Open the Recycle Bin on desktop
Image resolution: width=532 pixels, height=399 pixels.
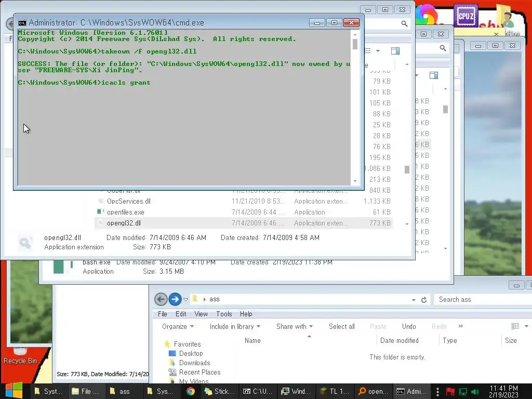pyautogui.click(x=20, y=354)
